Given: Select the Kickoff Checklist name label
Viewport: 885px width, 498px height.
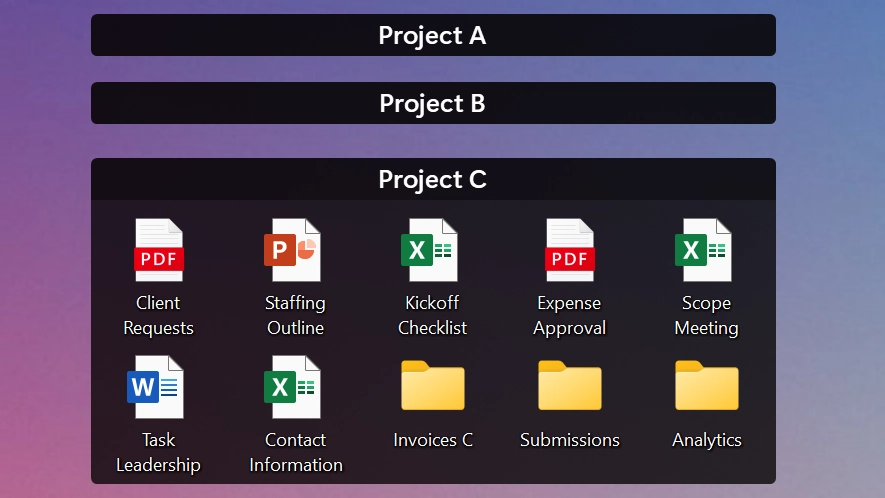Looking at the screenshot, I should [x=432, y=315].
